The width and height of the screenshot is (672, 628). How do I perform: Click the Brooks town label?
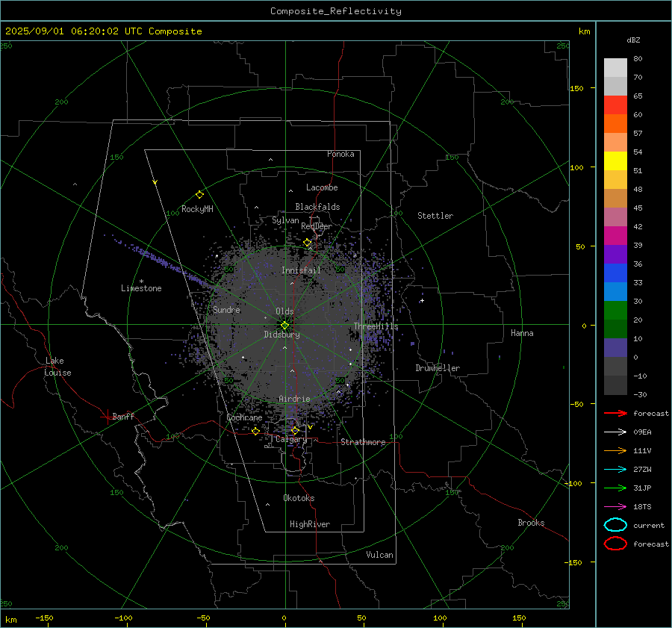point(531,523)
